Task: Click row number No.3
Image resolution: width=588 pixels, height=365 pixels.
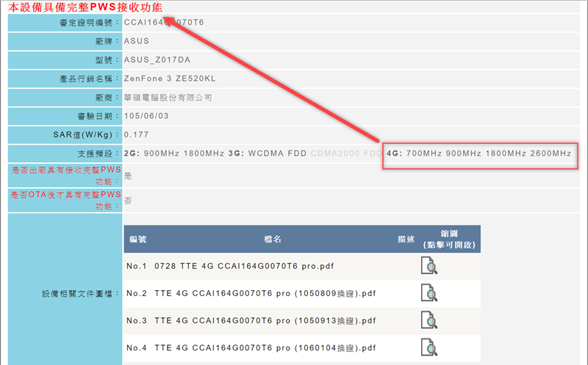Action: click(x=137, y=321)
